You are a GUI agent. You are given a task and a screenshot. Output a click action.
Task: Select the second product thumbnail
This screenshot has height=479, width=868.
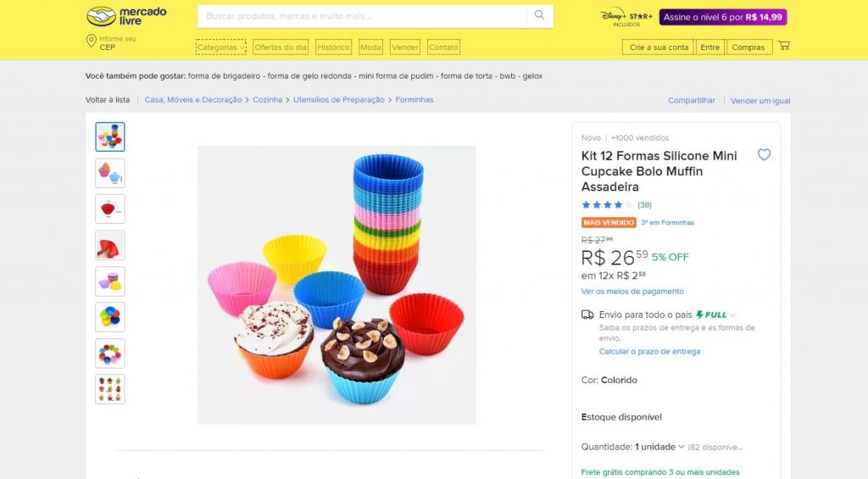(x=110, y=173)
